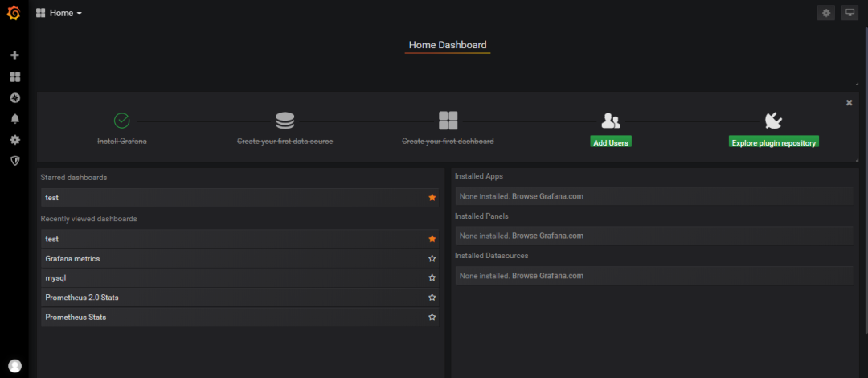Open the Explore compass icon in sidebar
The width and height of the screenshot is (868, 378).
click(x=15, y=97)
